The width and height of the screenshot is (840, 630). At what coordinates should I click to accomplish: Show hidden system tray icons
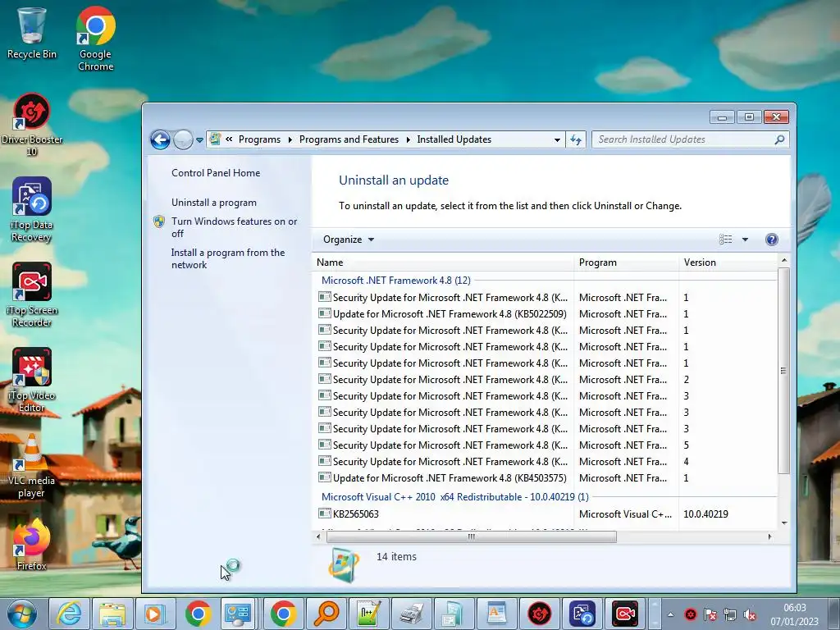(x=670, y=614)
